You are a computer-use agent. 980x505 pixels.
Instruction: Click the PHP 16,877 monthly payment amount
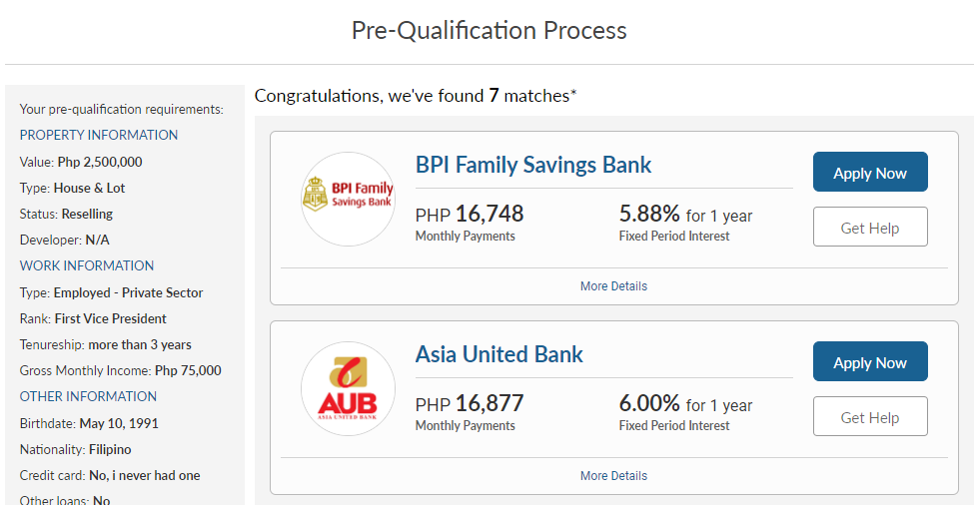coord(470,404)
